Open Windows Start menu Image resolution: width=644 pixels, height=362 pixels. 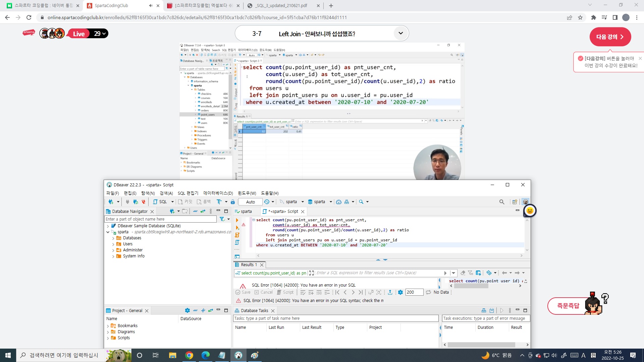[x=8, y=355]
